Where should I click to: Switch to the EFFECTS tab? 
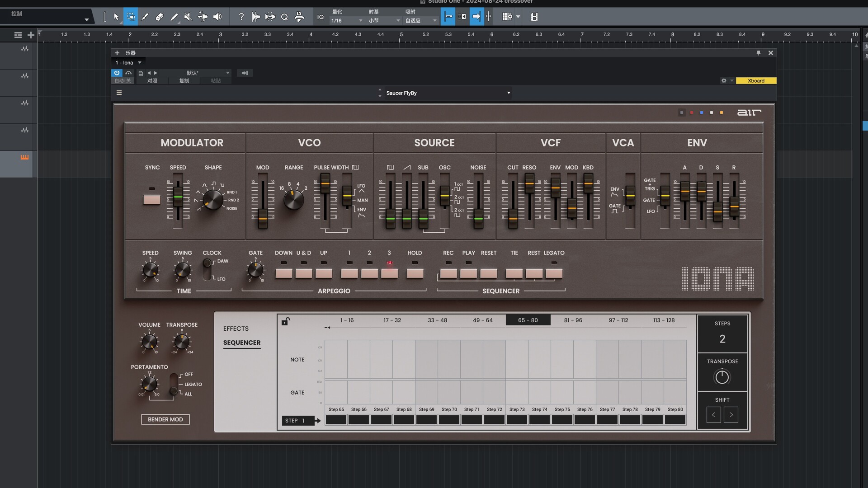click(236, 328)
